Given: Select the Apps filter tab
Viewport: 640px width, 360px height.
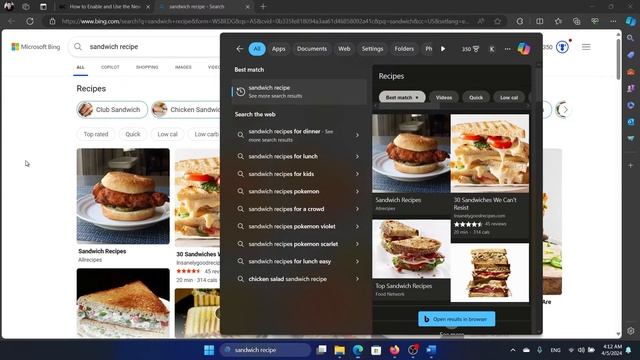Looking at the screenshot, I should (279, 49).
